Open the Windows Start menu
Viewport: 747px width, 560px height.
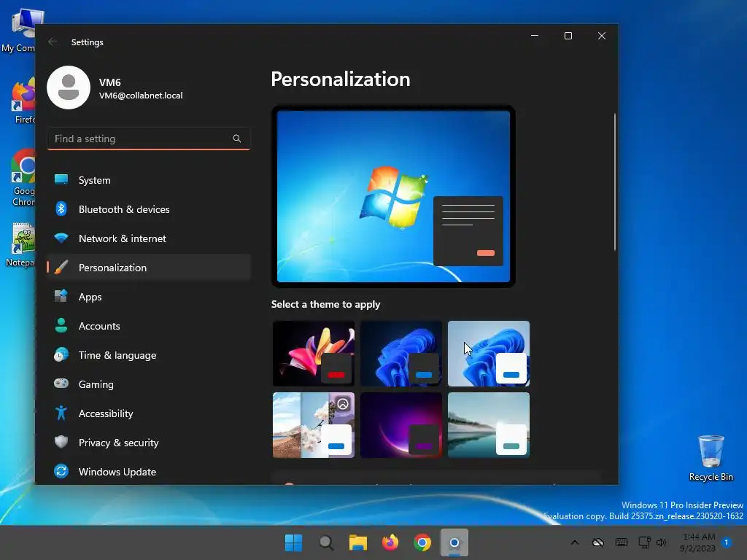click(x=293, y=542)
